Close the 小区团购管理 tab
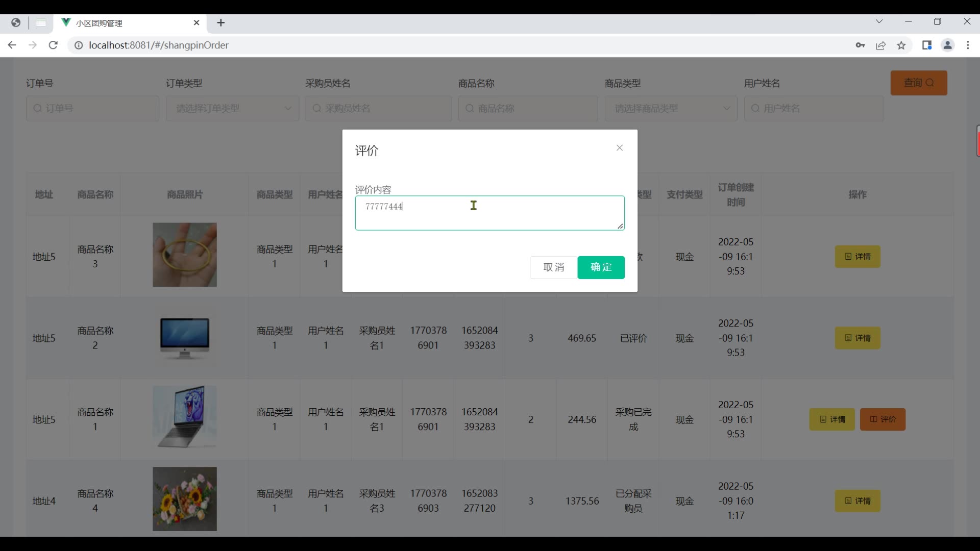The image size is (980, 551). pos(197,23)
